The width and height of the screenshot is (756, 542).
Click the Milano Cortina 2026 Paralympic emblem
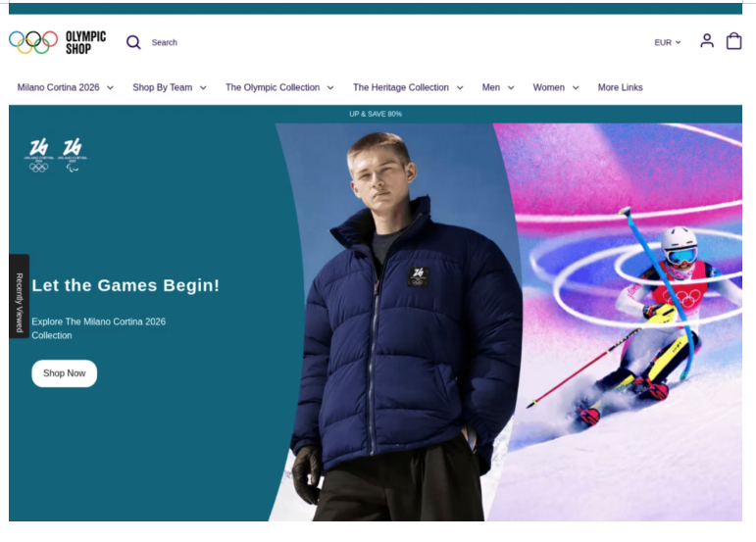pos(73,155)
